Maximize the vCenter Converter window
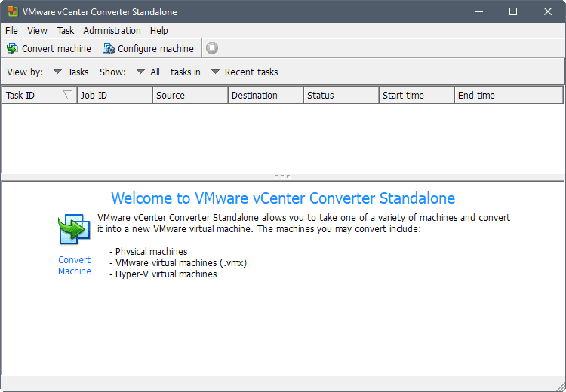This screenshot has width=566, height=392. coord(513,11)
